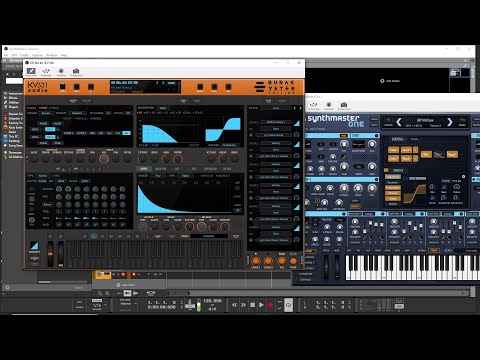This screenshot has height=360, width=480.
Task: Open the Help menu
Action: tap(64, 55)
